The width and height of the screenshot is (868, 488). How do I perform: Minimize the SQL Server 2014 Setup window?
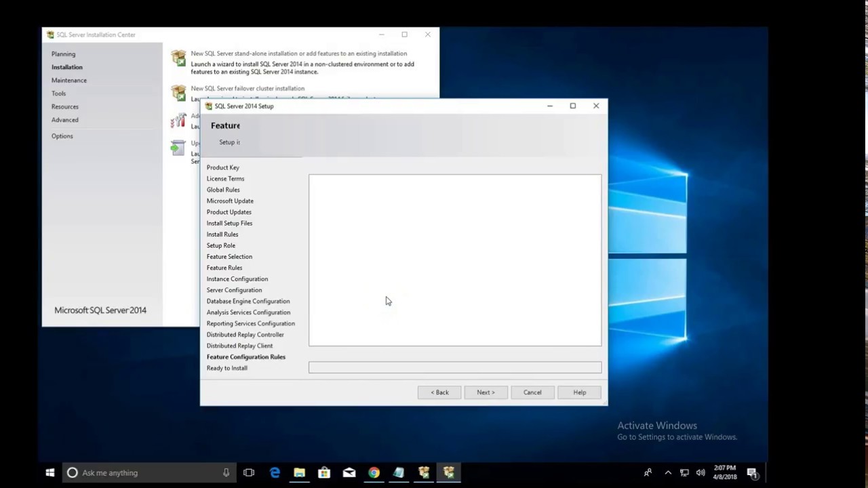coord(550,106)
